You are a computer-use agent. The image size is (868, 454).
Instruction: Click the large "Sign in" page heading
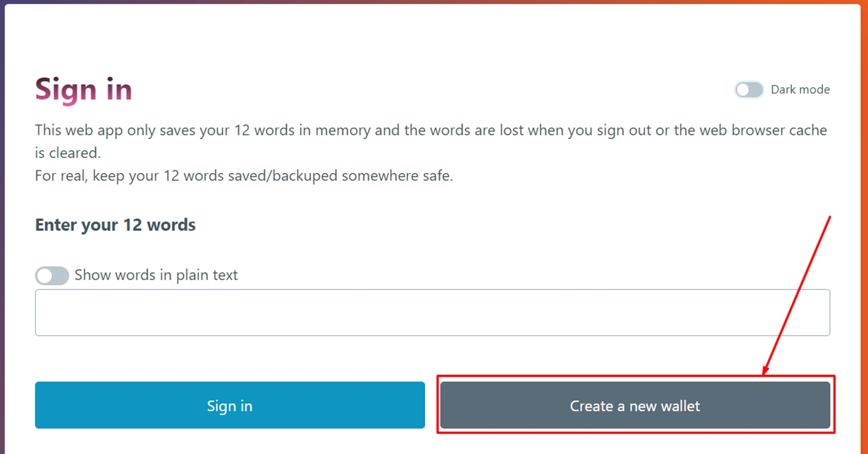coord(83,89)
